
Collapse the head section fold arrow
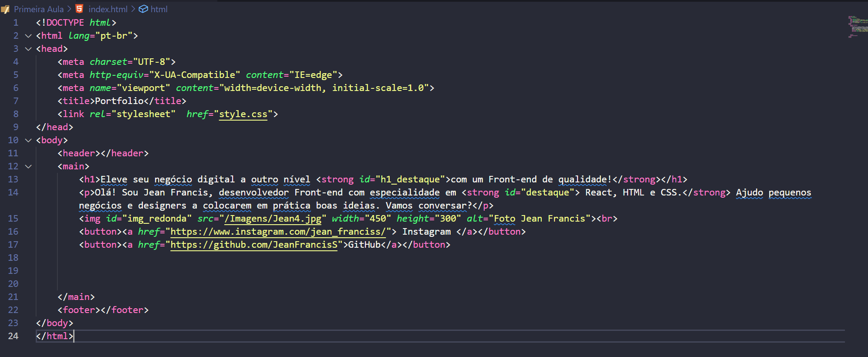[x=28, y=49]
